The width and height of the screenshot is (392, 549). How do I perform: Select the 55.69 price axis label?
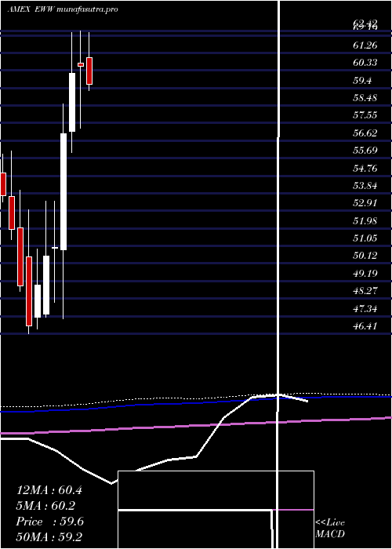pyautogui.click(x=365, y=151)
